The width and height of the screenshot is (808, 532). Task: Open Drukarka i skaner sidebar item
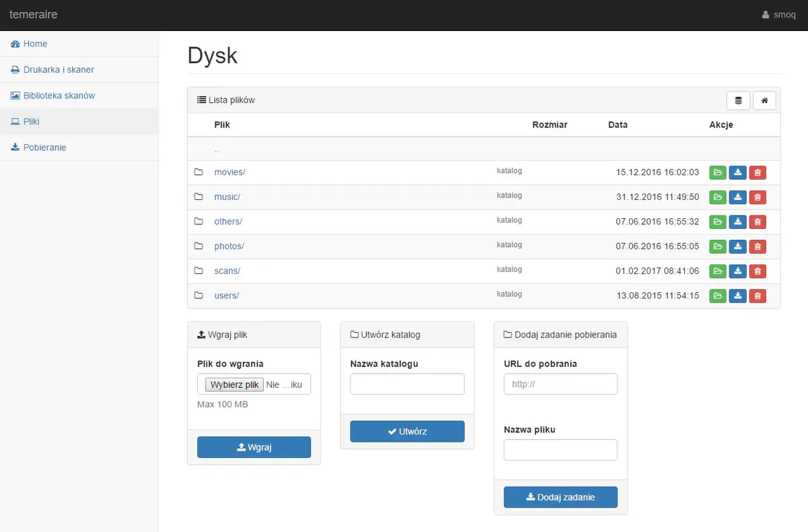[x=58, y=69]
